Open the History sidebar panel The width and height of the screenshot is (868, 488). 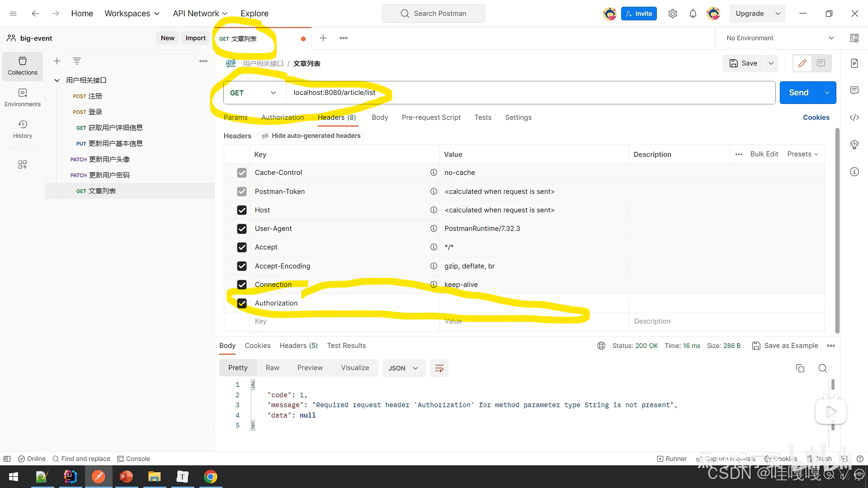coord(23,129)
